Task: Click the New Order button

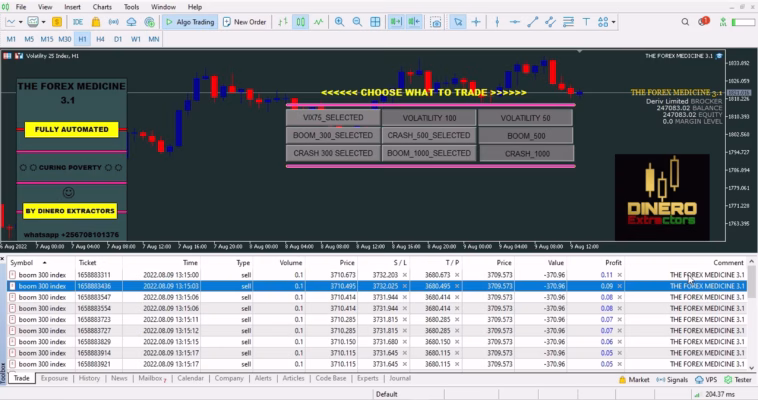Action: click(x=245, y=22)
